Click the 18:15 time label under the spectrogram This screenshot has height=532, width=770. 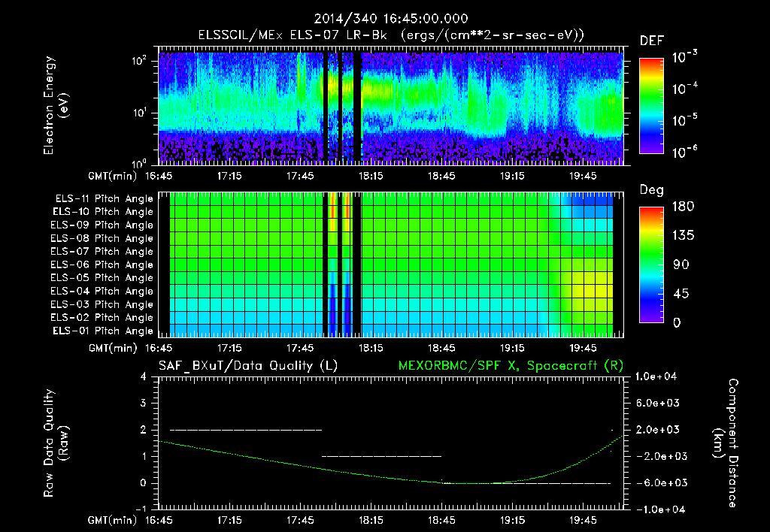371,176
